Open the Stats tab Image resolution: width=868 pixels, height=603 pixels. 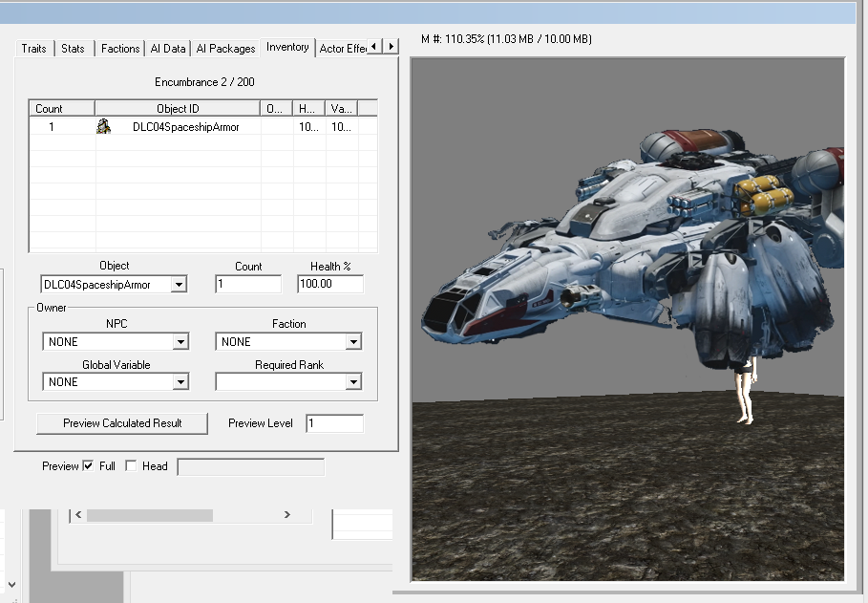click(74, 49)
